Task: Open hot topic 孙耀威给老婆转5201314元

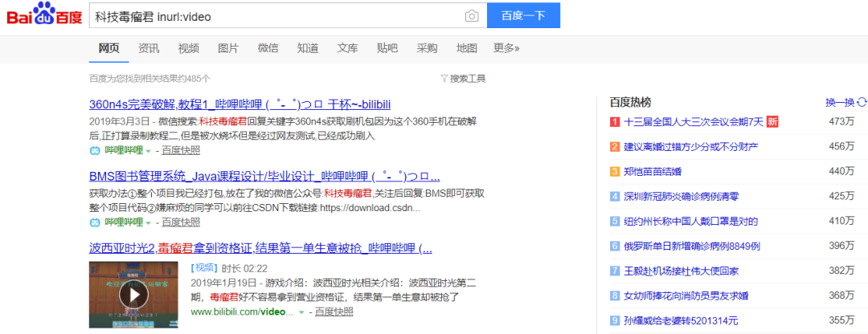Action: pos(681,320)
